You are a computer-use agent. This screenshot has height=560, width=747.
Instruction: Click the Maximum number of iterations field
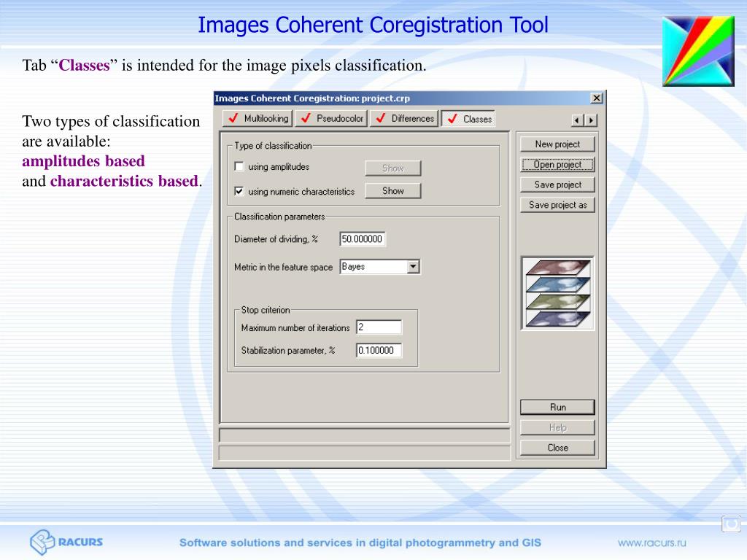379,327
